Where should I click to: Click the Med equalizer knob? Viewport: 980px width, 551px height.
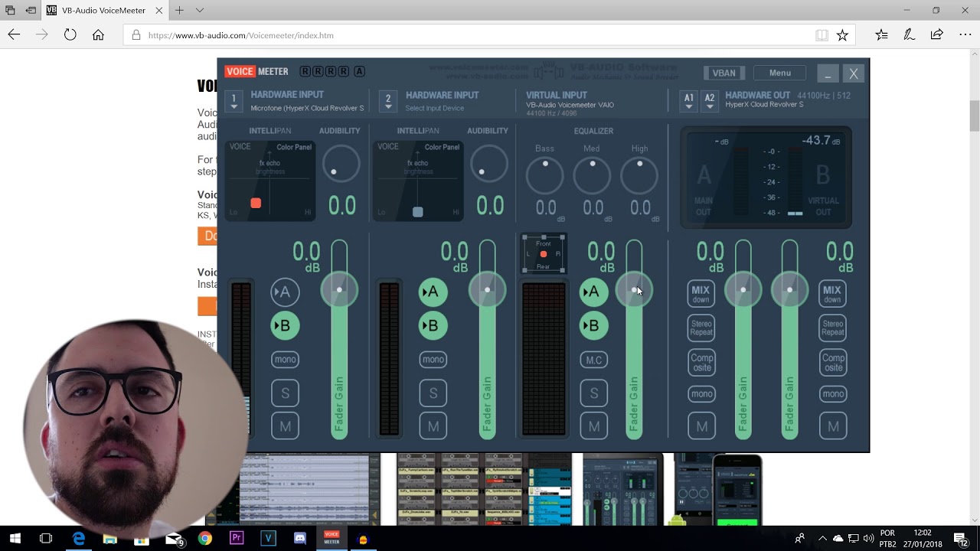592,175
